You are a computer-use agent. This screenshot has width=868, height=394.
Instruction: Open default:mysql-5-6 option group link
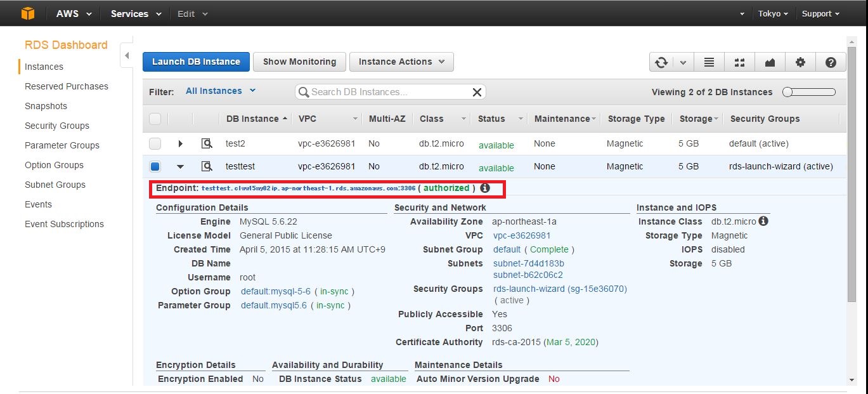pyautogui.click(x=276, y=291)
